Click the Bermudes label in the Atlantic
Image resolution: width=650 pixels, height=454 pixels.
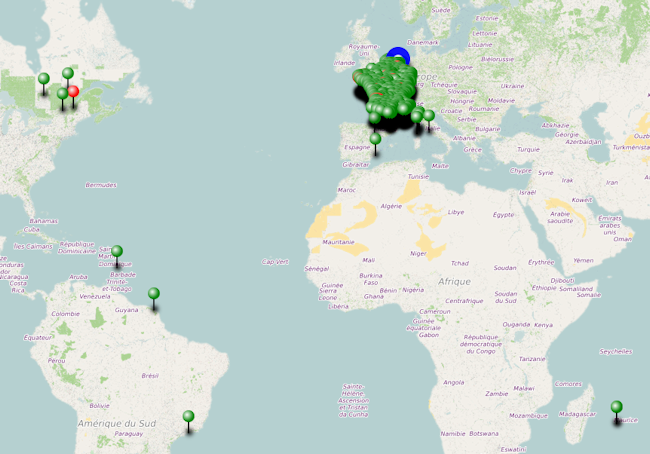tap(100, 185)
